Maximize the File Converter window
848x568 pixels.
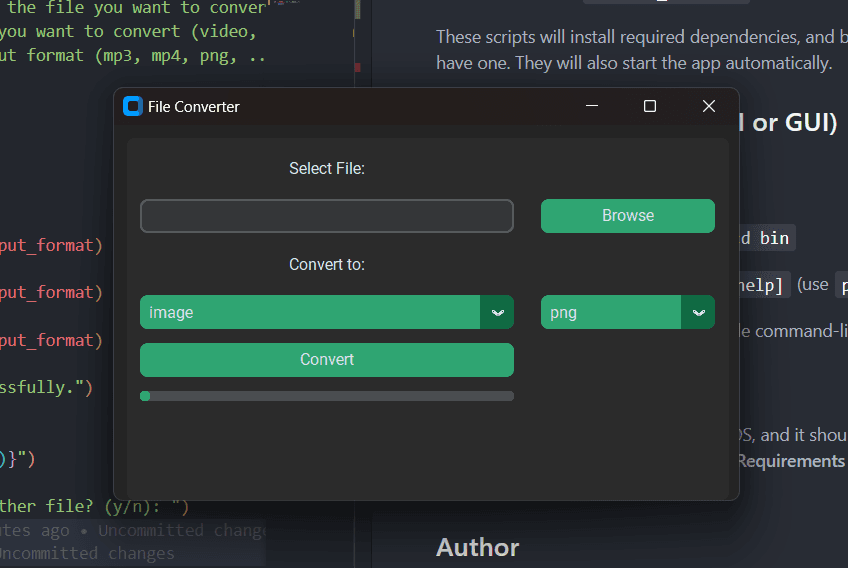[x=650, y=106]
